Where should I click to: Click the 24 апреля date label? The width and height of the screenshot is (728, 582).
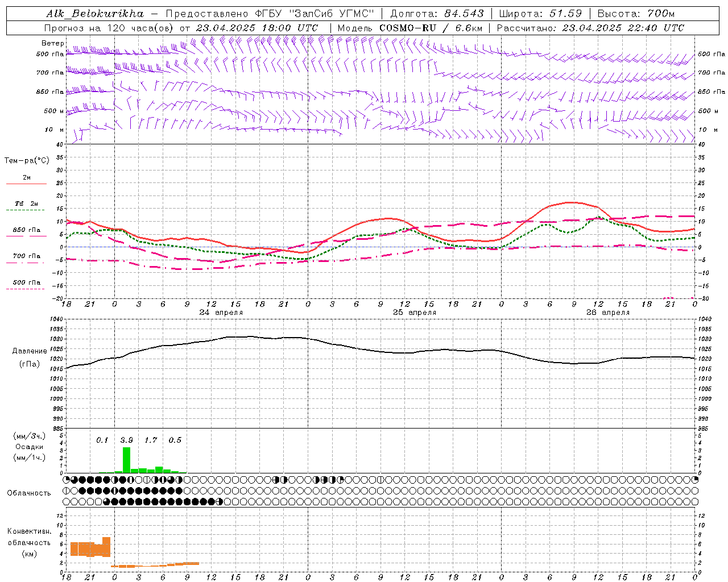pyautogui.click(x=221, y=313)
